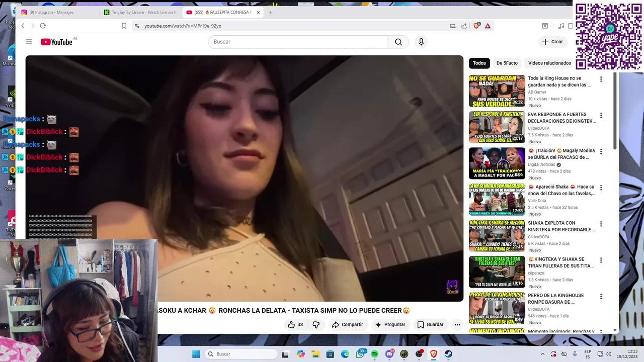Focus the YouTube Buscar search field
Viewport: 644px width, 362px height.
pyautogui.click(x=298, y=42)
